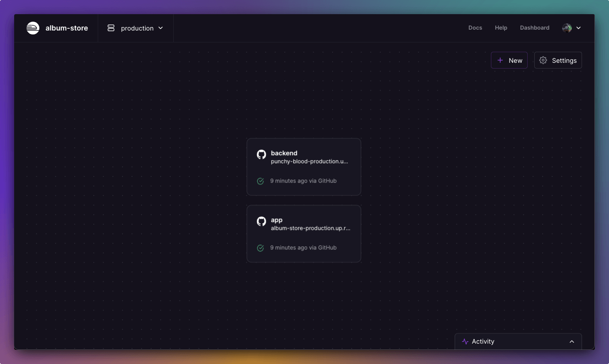Click the user avatar picture
609x364 pixels.
click(x=567, y=28)
